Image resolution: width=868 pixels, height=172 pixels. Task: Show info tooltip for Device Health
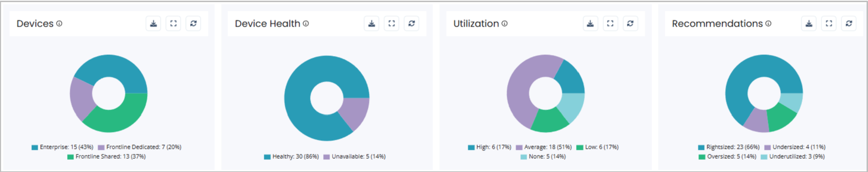(306, 23)
